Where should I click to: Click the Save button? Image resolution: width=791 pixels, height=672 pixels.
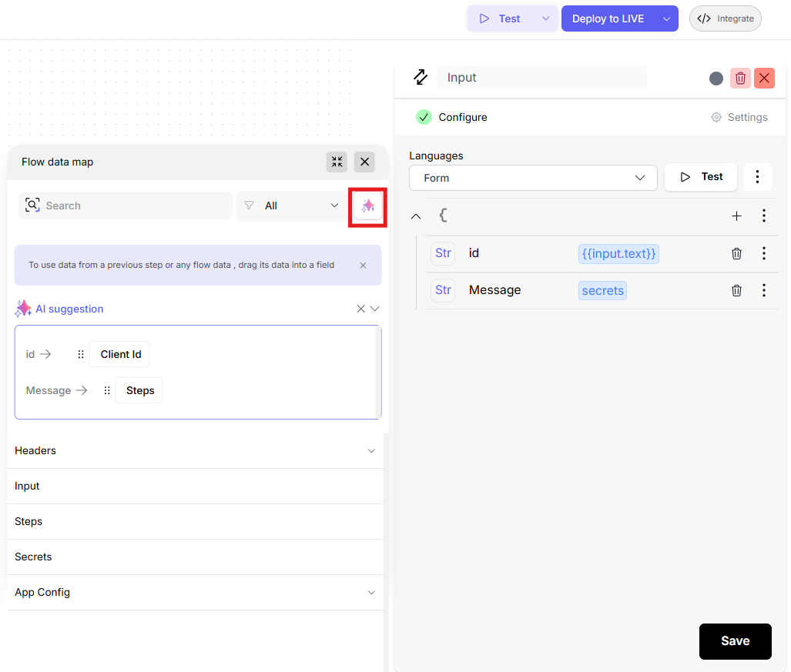click(x=735, y=641)
